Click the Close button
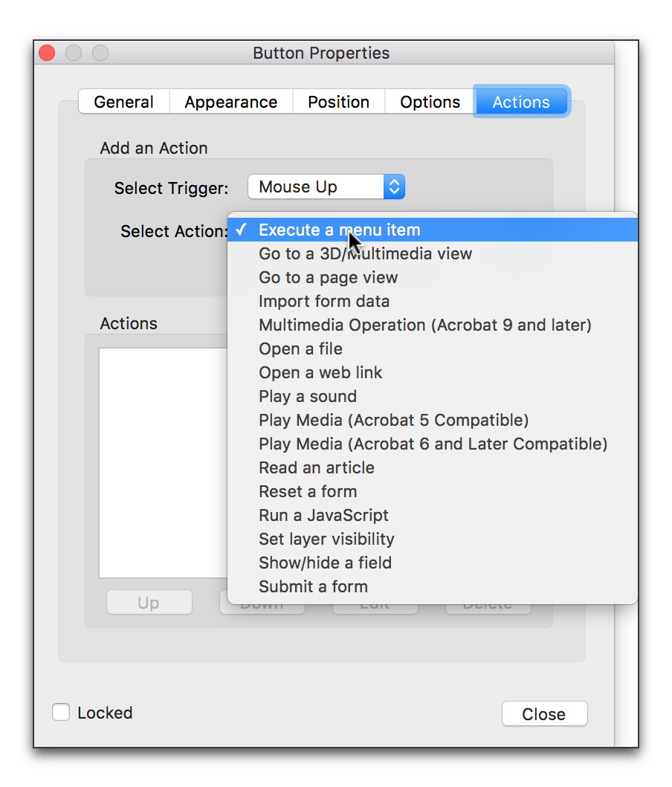This screenshot has width=672, height=787. point(544,713)
